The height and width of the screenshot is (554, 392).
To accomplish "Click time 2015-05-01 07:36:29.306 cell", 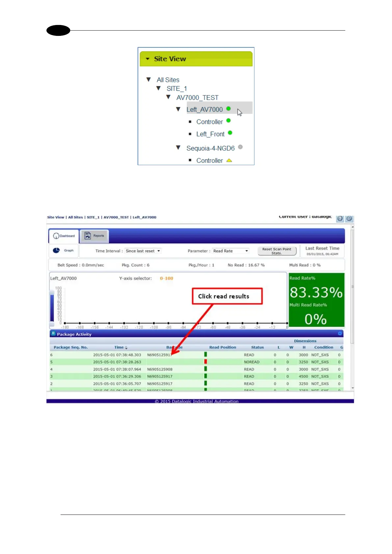I will (117, 377).
